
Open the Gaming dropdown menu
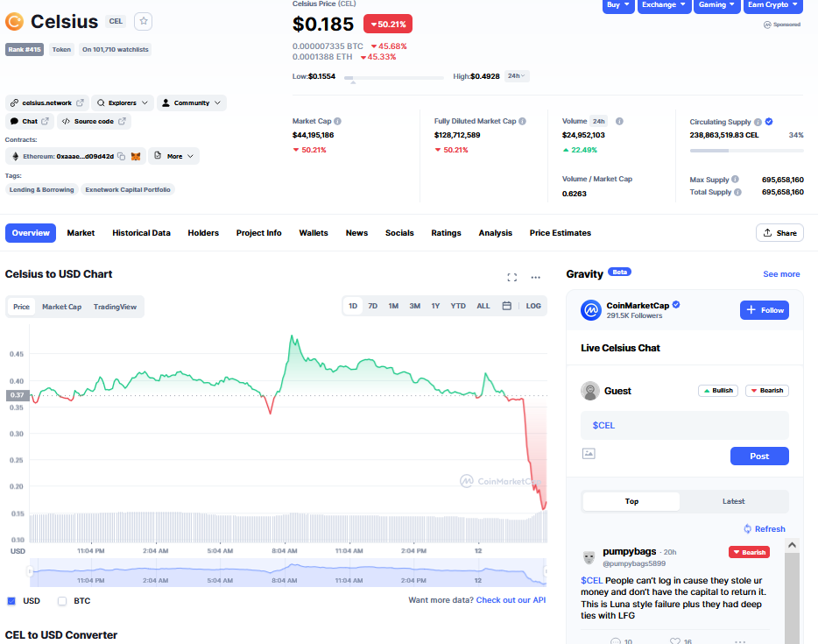[716, 5]
